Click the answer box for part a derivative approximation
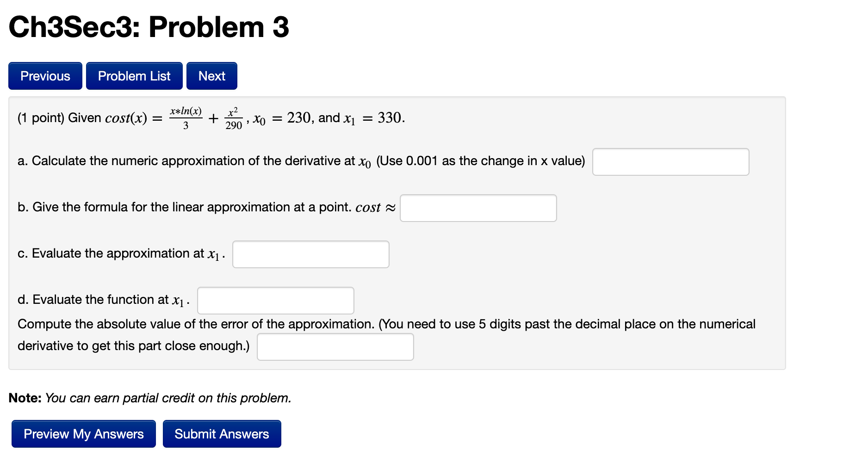 coord(670,161)
